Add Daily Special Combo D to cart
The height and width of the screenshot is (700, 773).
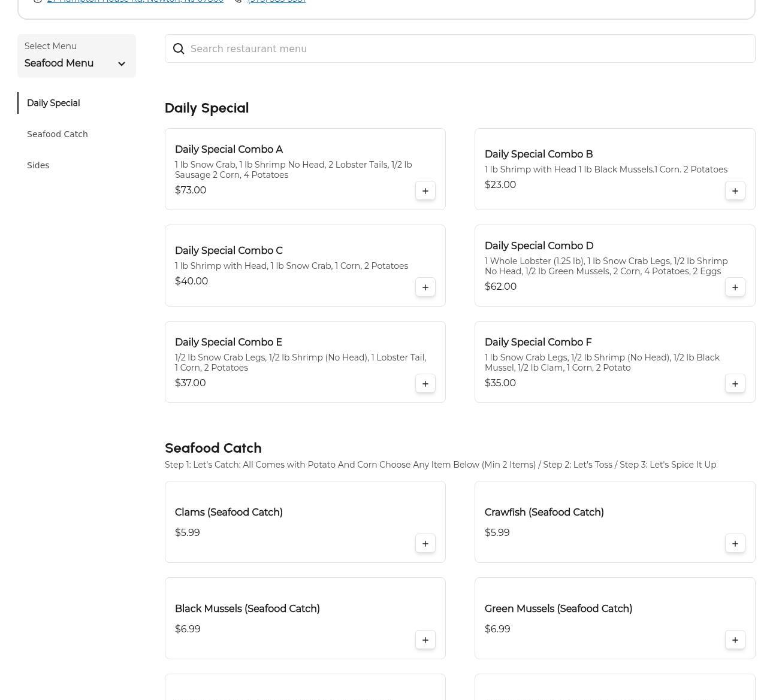pyautogui.click(x=735, y=287)
